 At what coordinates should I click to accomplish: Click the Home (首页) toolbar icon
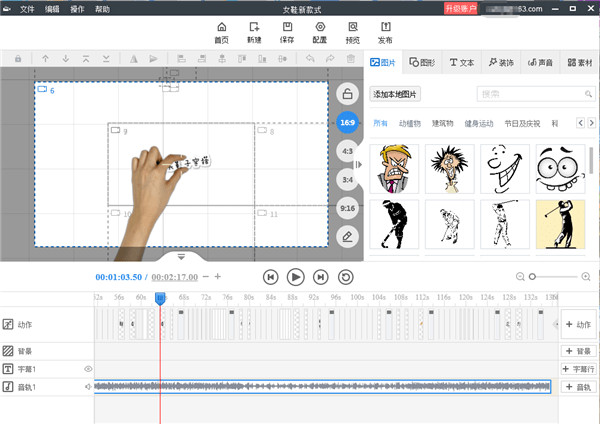(221, 32)
